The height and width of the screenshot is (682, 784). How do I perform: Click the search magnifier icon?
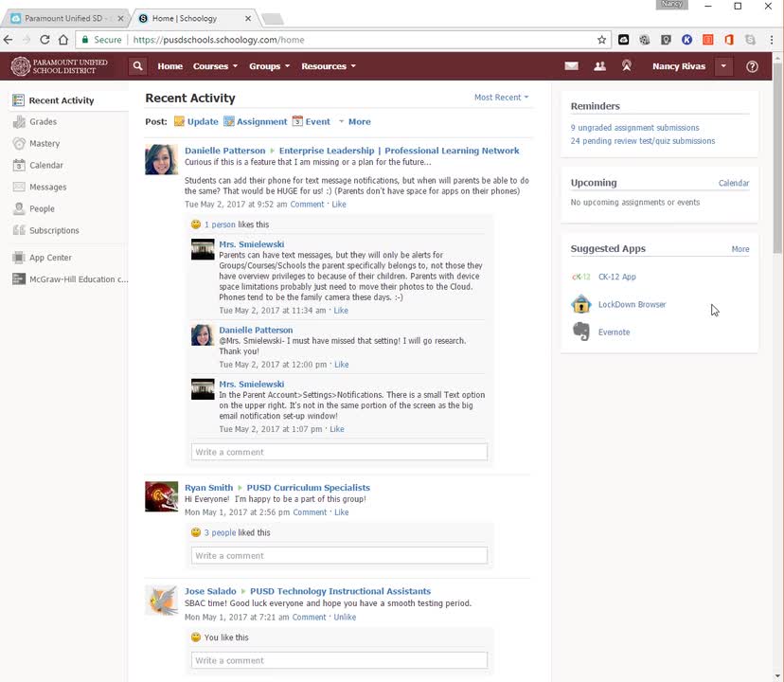pyautogui.click(x=137, y=66)
